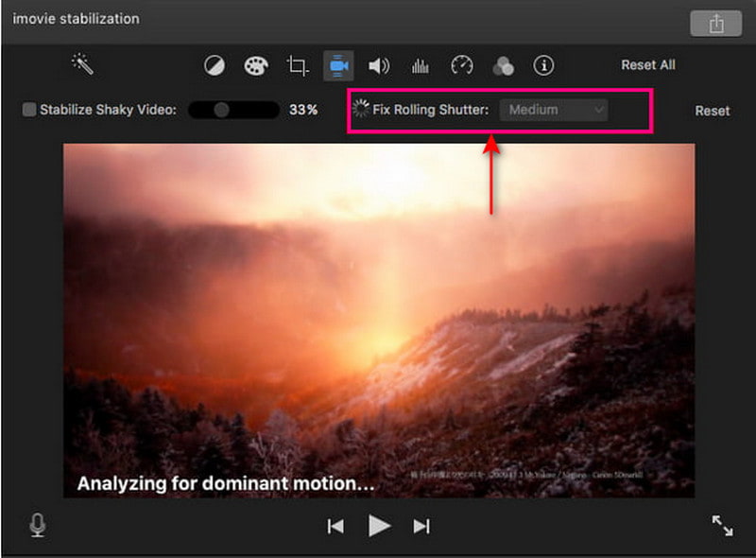Image resolution: width=756 pixels, height=558 pixels.
Task: Enter fullscreen preview mode
Action: (x=722, y=526)
